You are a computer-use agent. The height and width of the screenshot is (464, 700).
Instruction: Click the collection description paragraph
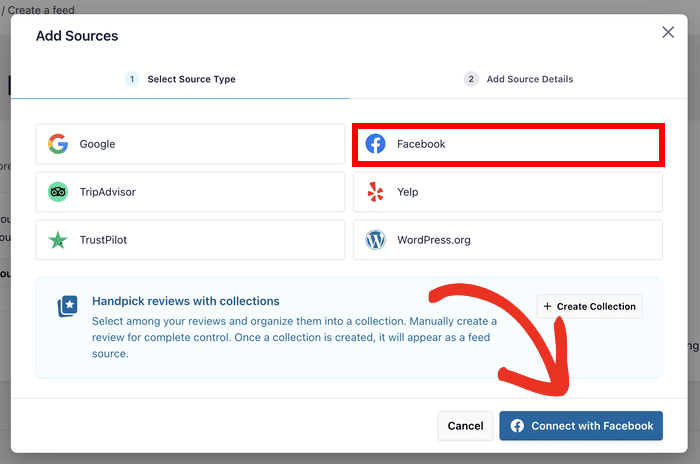pos(294,337)
